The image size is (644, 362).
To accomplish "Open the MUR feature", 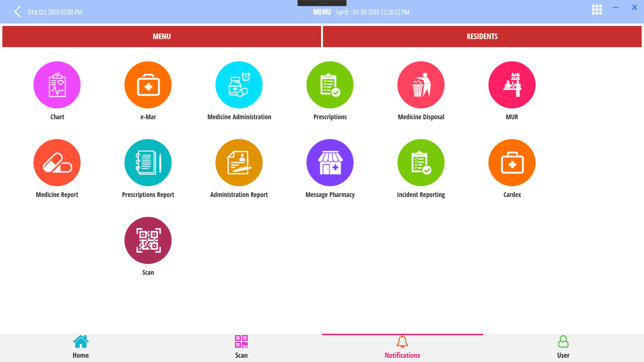I will pyautogui.click(x=512, y=85).
